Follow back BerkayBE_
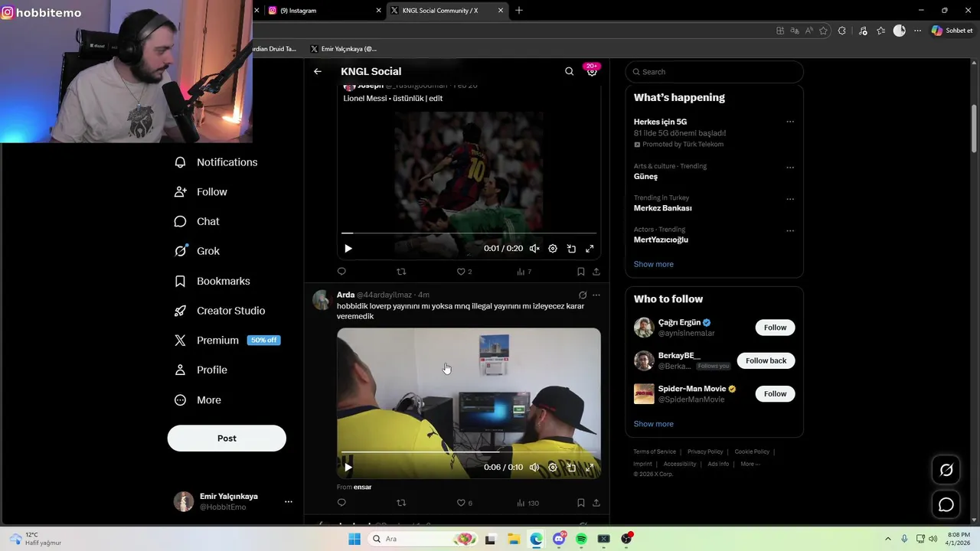 pyautogui.click(x=766, y=360)
